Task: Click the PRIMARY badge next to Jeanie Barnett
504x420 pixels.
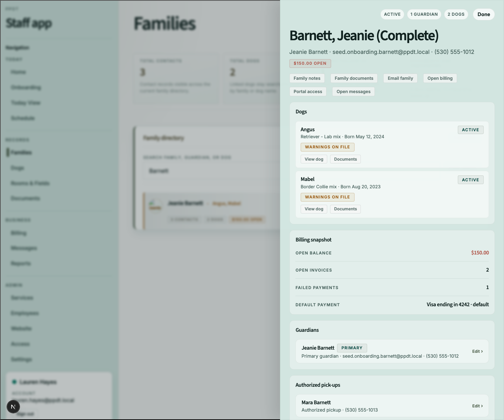Action: click(x=352, y=348)
